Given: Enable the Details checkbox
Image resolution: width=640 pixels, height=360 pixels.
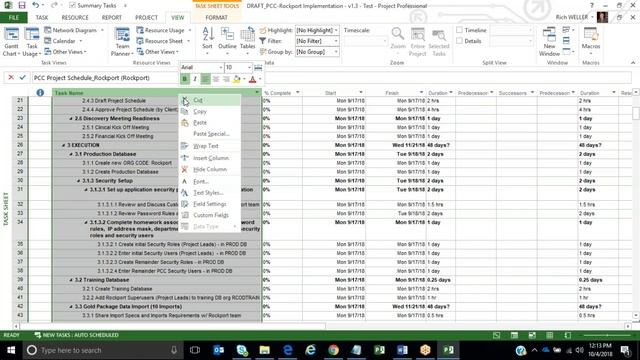Looking at the screenshot, I should coord(460,41).
